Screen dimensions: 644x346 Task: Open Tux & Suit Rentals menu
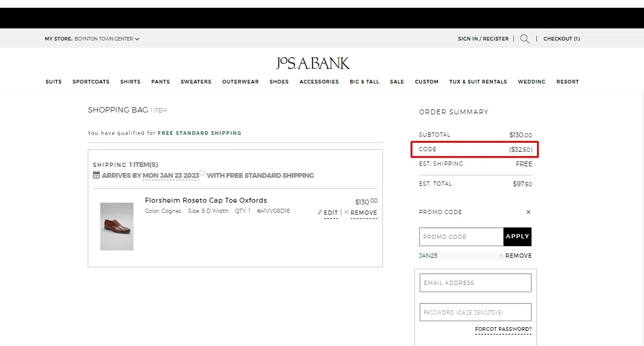point(478,82)
